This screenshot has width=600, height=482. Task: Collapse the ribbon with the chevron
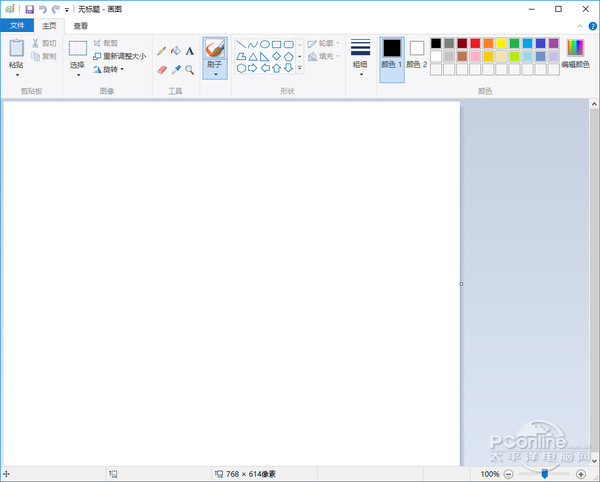(580, 26)
